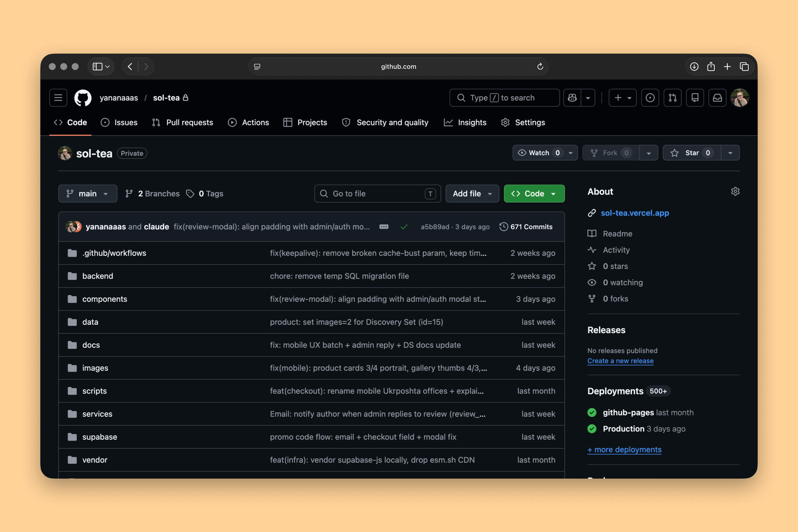This screenshot has width=798, height=532.
Task: Go forward in Safari history
Action: 146,66
